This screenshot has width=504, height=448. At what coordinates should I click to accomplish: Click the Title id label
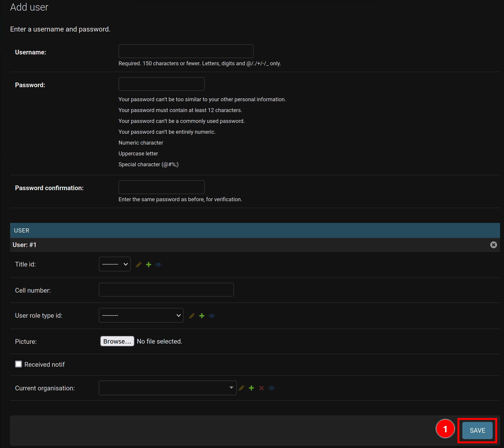pyautogui.click(x=25, y=264)
